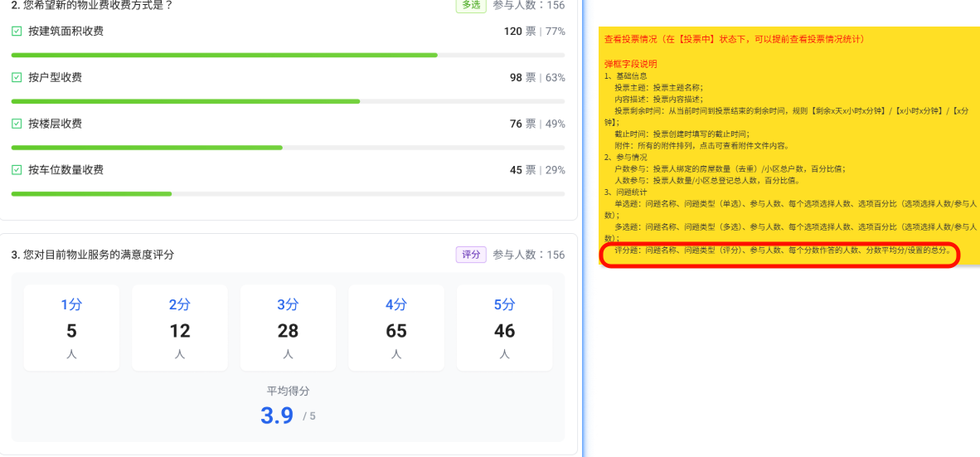Select the 1分 score card

[x=71, y=328]
